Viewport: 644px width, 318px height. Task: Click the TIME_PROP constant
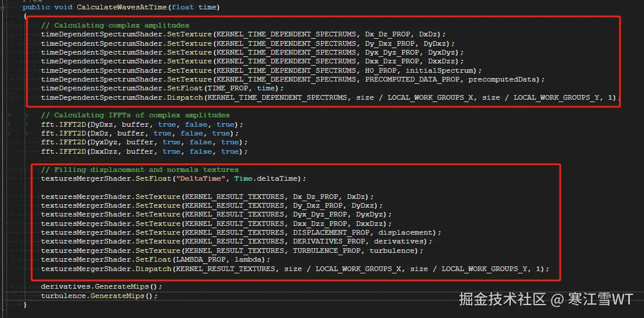(231, 88)
